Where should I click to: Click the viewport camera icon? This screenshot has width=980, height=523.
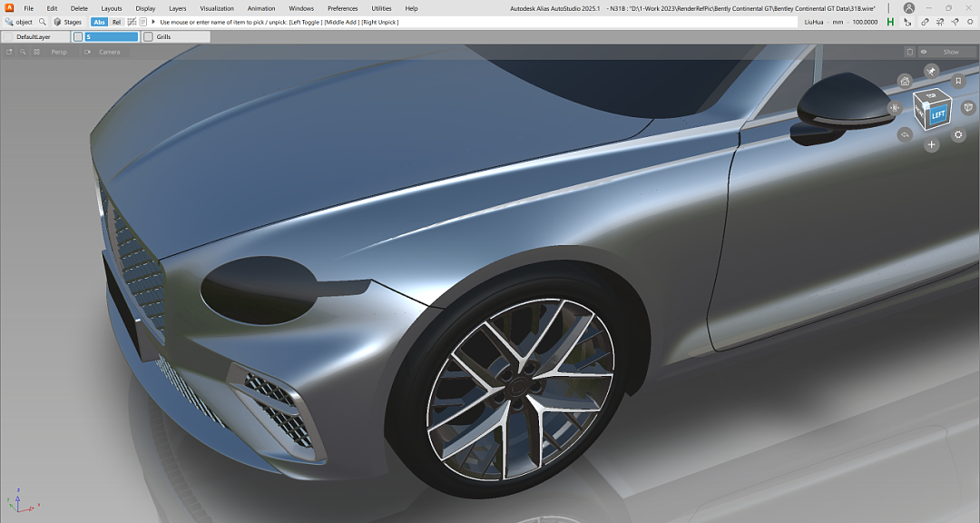[x=87, y=52]
